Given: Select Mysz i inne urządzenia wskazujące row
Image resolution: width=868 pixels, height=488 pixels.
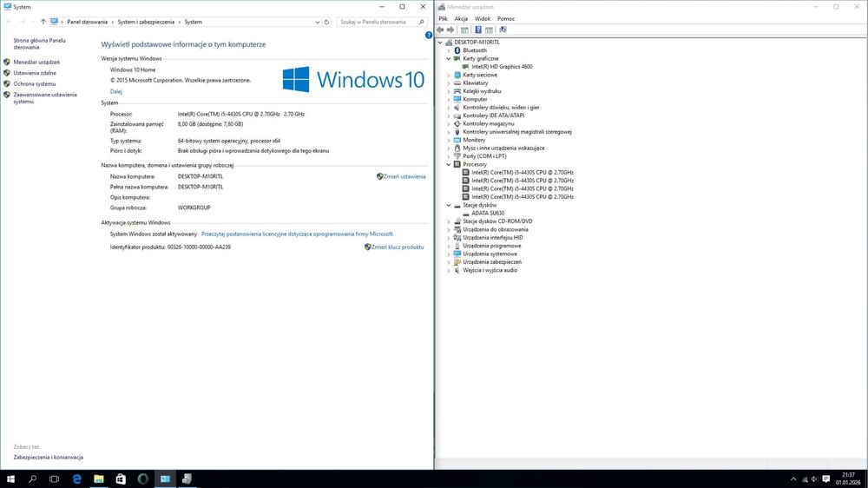Looking at the screenshot, I should click(x=503, y=148).
